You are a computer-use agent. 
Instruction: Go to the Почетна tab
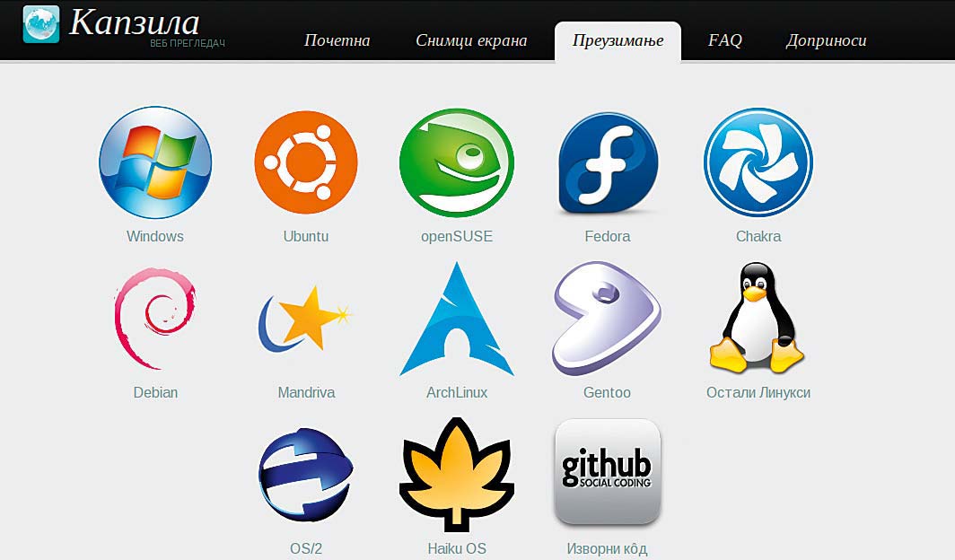point(337,40)
